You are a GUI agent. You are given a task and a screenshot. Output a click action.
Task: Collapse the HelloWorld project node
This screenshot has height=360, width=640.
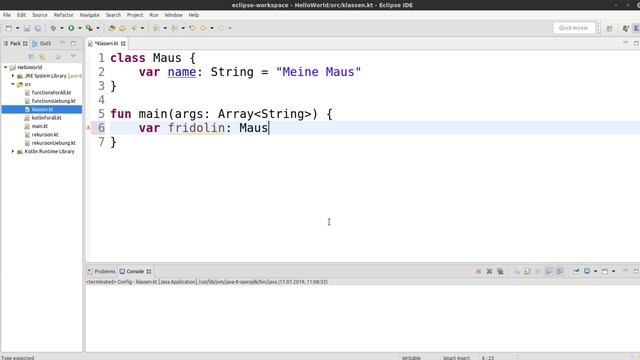pos(6,67)
